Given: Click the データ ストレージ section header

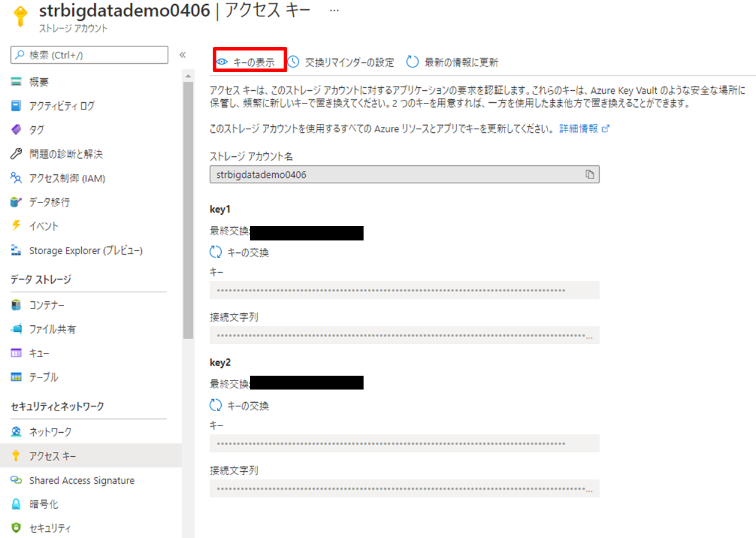Looking at the screenshot, I should point(41,280).
